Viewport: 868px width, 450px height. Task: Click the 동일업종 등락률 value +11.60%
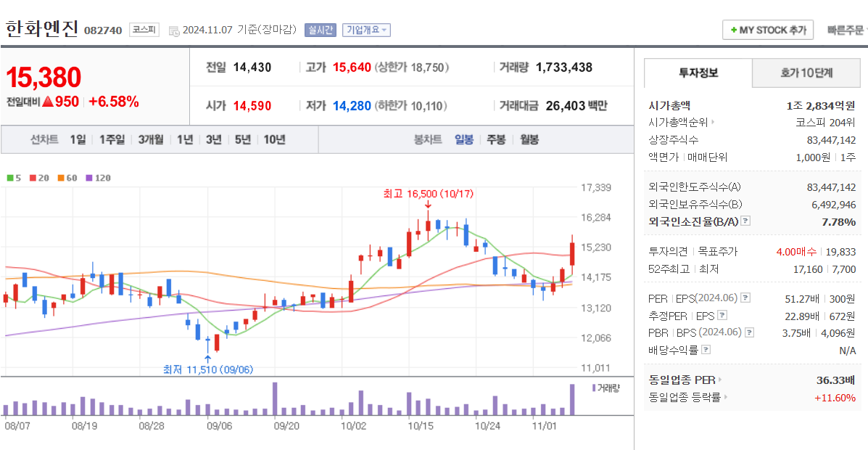point(835,397)
